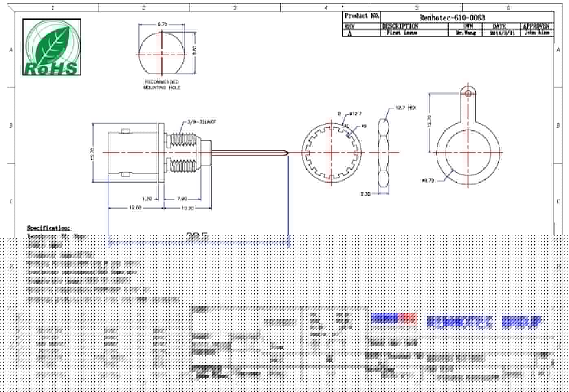Click the RoHS leaf logo
Viewport: 569px width, 392px height.
coord(52,47)
